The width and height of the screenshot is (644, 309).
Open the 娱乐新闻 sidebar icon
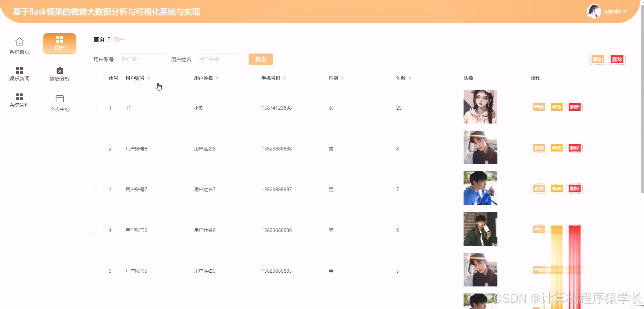[x=19, y=70]
